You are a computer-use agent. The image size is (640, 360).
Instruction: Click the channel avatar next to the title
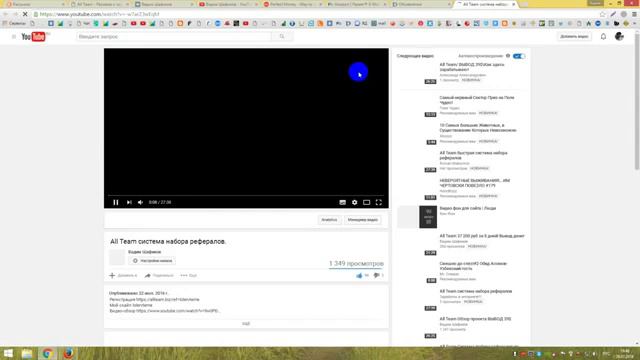pos(117,257)
